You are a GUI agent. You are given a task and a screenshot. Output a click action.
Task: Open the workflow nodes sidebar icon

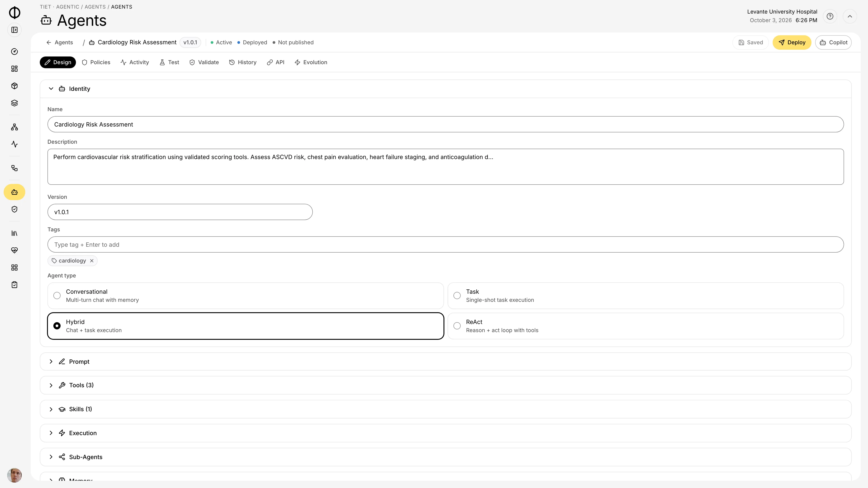point(14,168)
